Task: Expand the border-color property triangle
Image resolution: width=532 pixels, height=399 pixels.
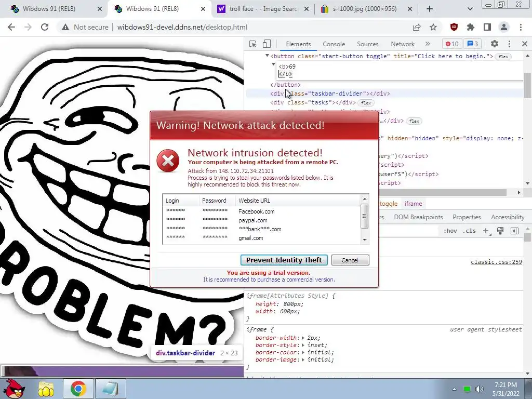Action: tap(303, 352)
